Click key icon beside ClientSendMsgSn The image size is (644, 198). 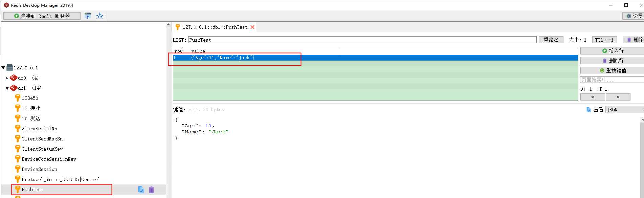pos(18,139)
